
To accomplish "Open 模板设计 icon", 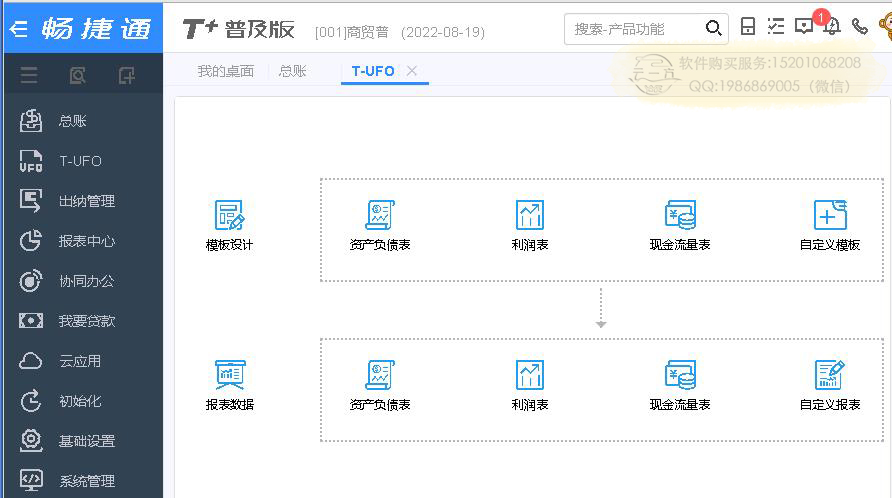I will pos(229,225).
